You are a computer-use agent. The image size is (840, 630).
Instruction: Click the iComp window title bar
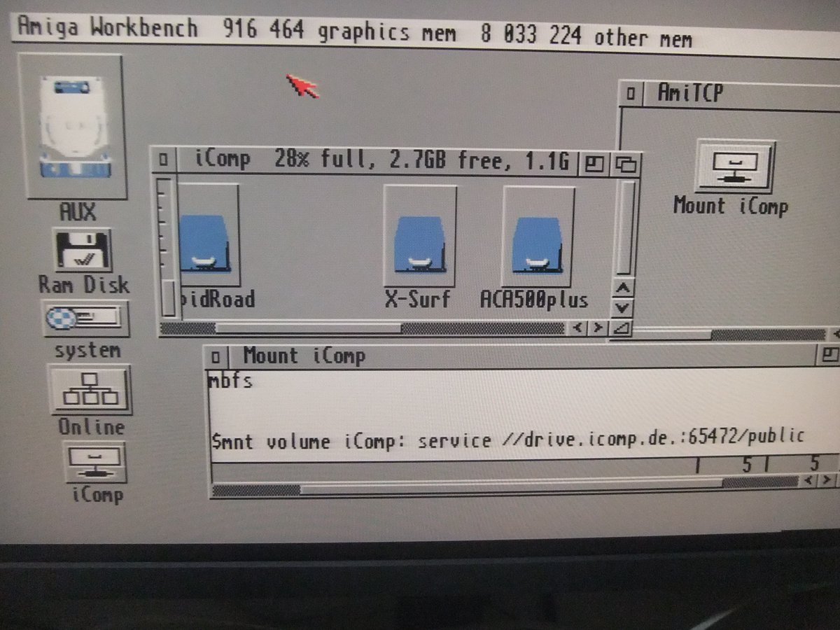(x=377, y=160)
